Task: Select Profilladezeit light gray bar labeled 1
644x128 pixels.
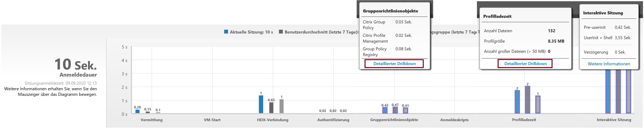Action: 538,104
